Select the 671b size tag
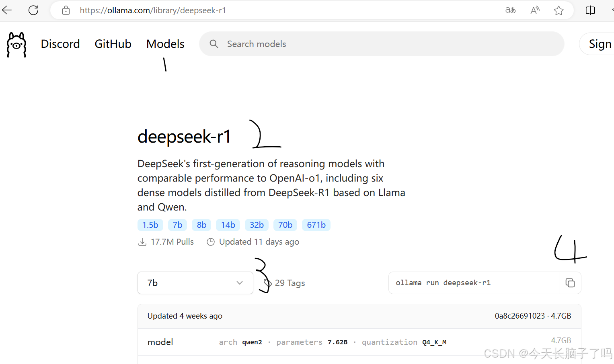The height and width of the screenshot is (364, 614). pos(316,225)
